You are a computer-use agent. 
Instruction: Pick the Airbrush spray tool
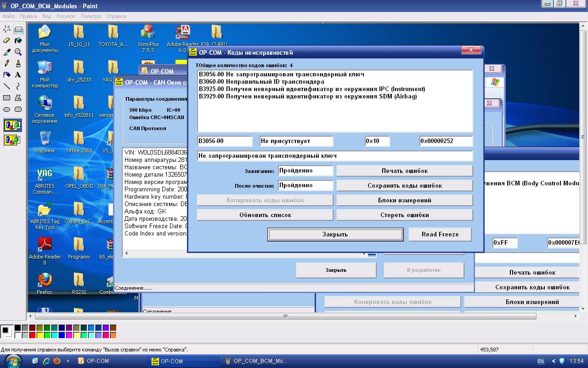click(7, 75)
